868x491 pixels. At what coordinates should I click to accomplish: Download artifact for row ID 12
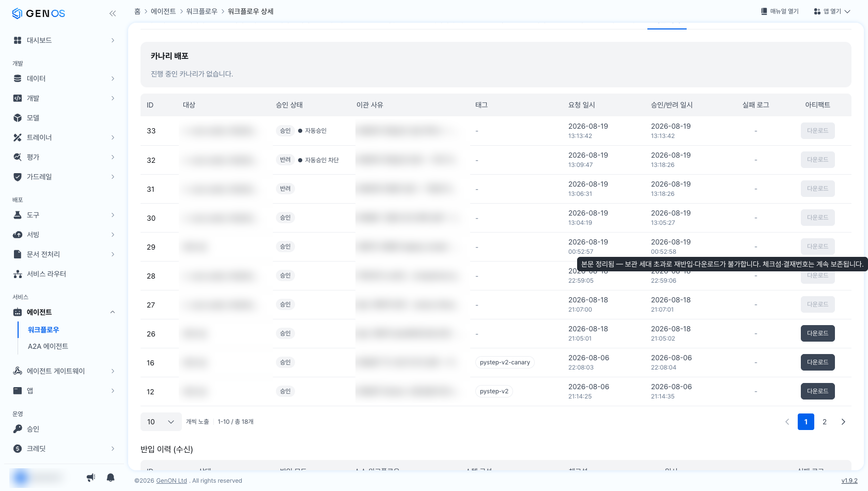click(817, 391)
